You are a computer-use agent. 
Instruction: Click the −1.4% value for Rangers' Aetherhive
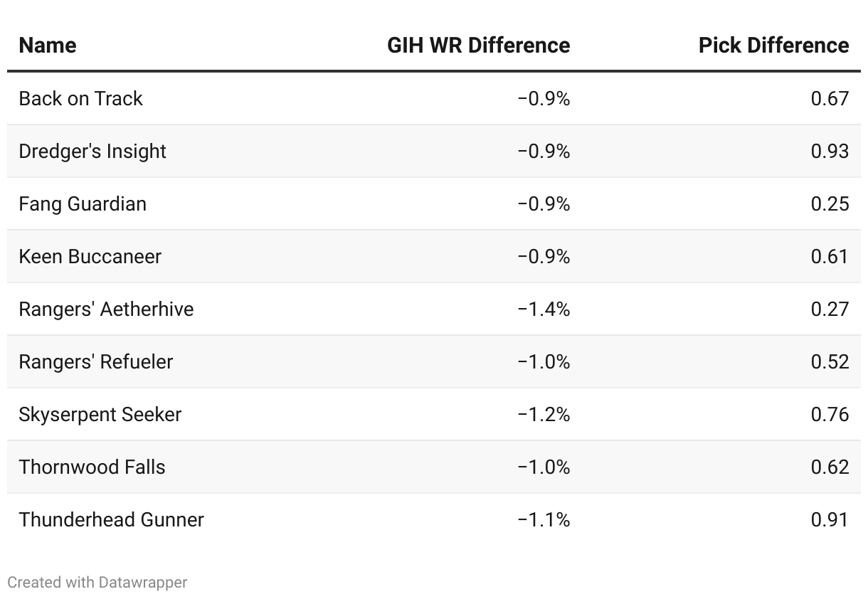coord(544,309)
